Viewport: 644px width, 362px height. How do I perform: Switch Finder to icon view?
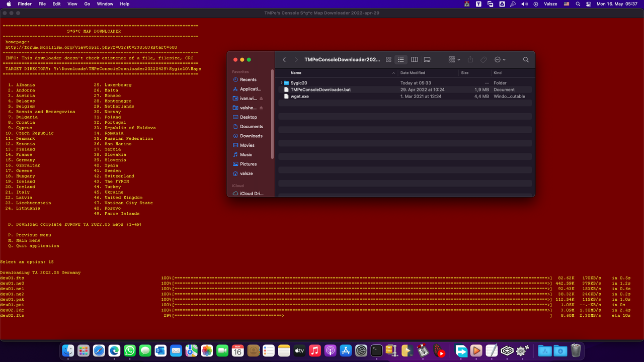[388, 59]
